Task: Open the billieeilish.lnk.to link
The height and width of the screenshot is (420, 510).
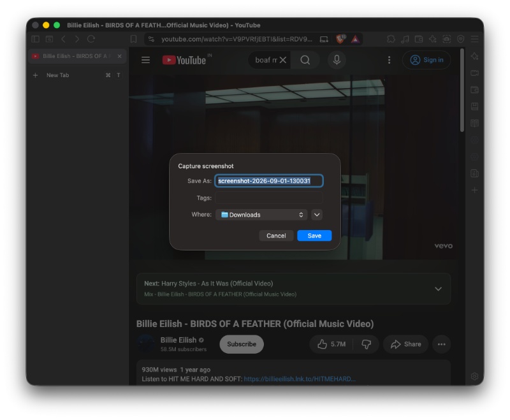Action: (300, 379)
